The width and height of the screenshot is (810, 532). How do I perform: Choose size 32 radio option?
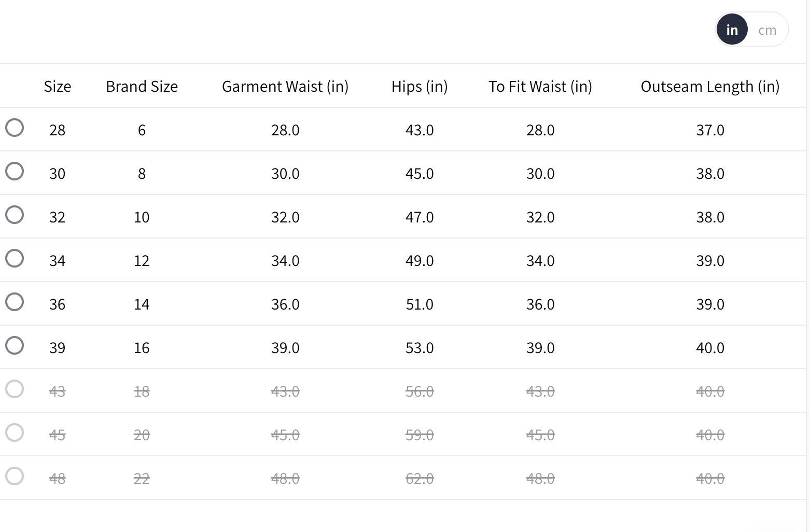click(x=15, y=215)
